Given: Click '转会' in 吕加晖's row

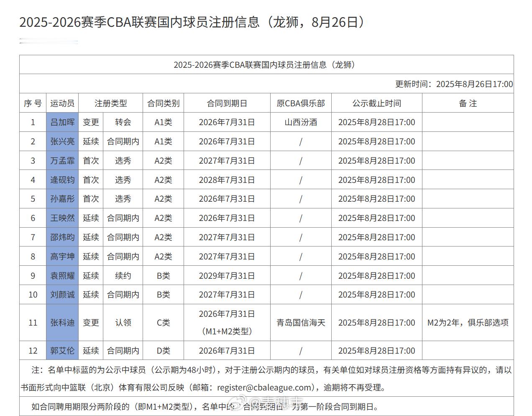Looking at the screenshot, I should 123,122.
